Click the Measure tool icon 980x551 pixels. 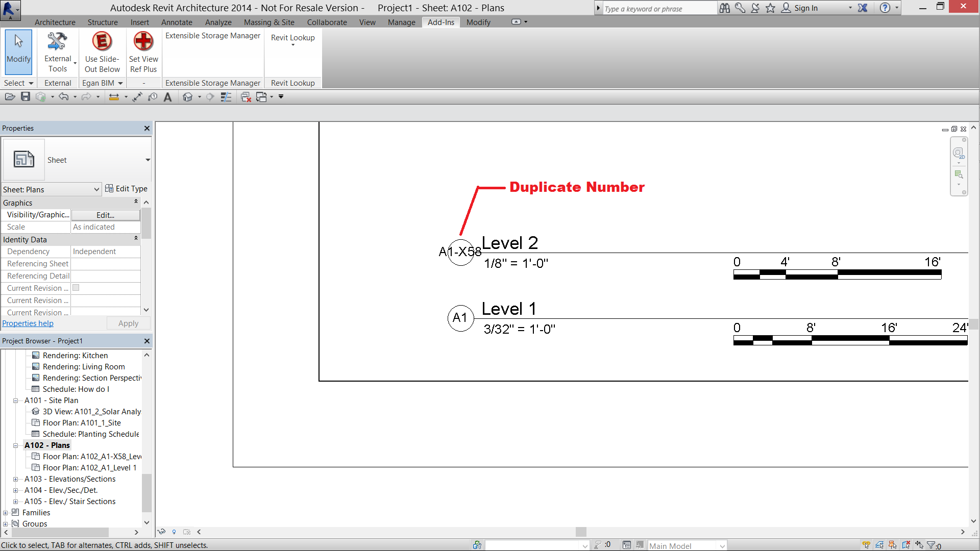(114, 97)
